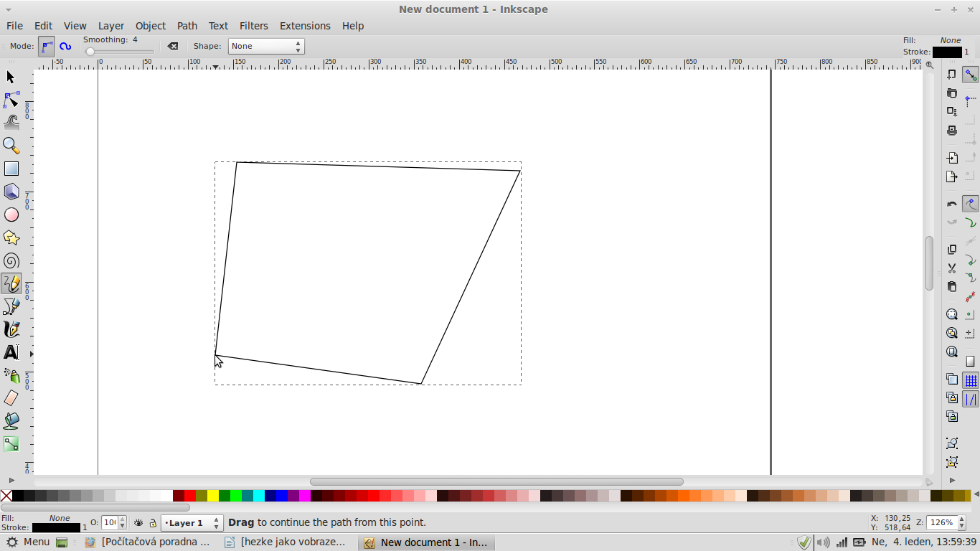Reset pencil settings to defaults
Image resolution: width=980 pixels, height=551 pixels.
tap(173, 46)
